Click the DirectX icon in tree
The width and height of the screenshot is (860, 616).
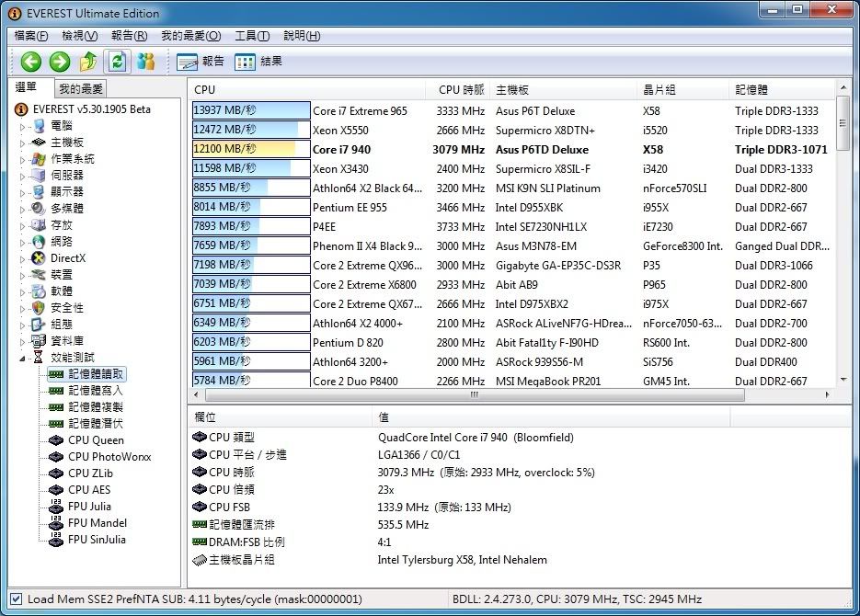coord(39,258)
